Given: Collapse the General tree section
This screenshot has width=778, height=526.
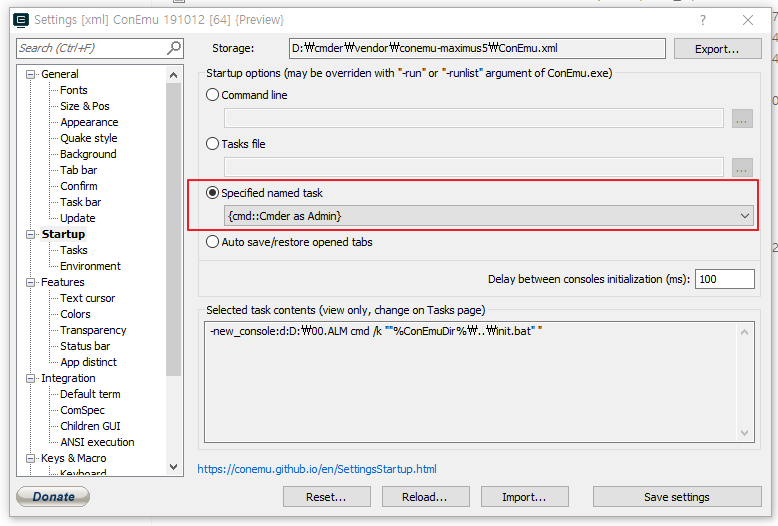Looking at the screenshot, I should [31, 75].
